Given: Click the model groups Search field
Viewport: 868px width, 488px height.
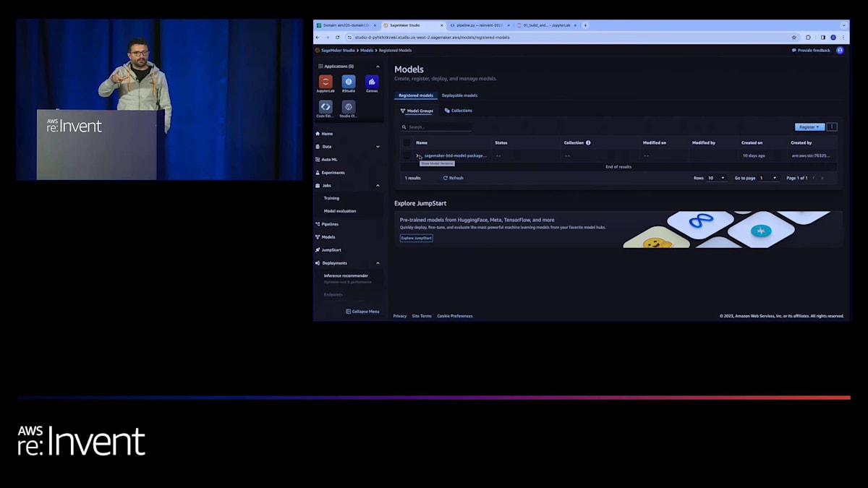Looking at the screenshot, I should click(436, 127).
